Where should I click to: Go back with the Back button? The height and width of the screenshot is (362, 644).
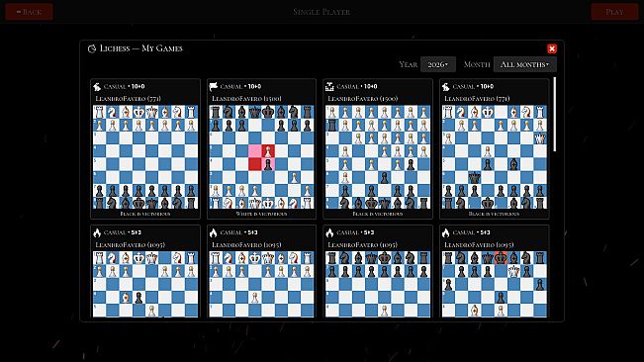[x=29, y=12]
